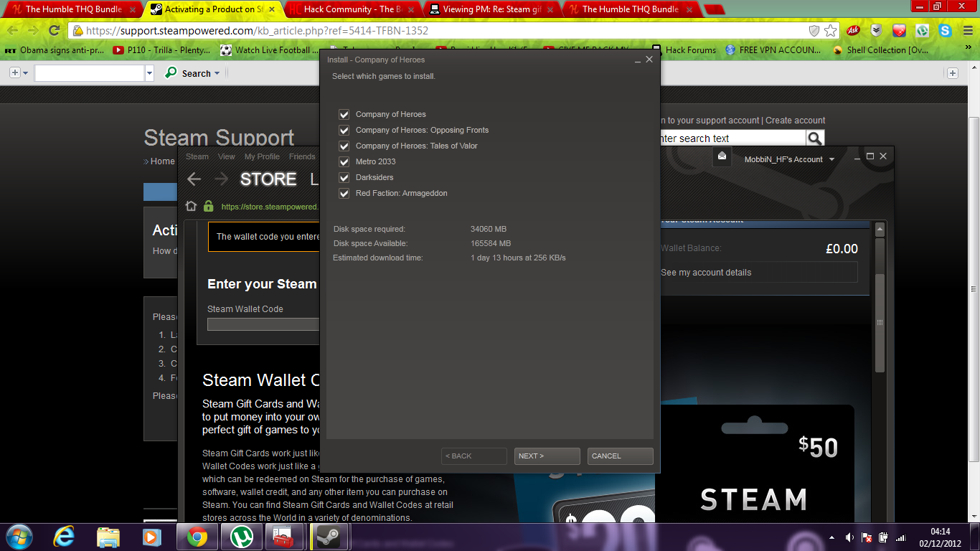Open the STORE section in Steam
Viewport: 980px width, 551px height.
point(268,179)
